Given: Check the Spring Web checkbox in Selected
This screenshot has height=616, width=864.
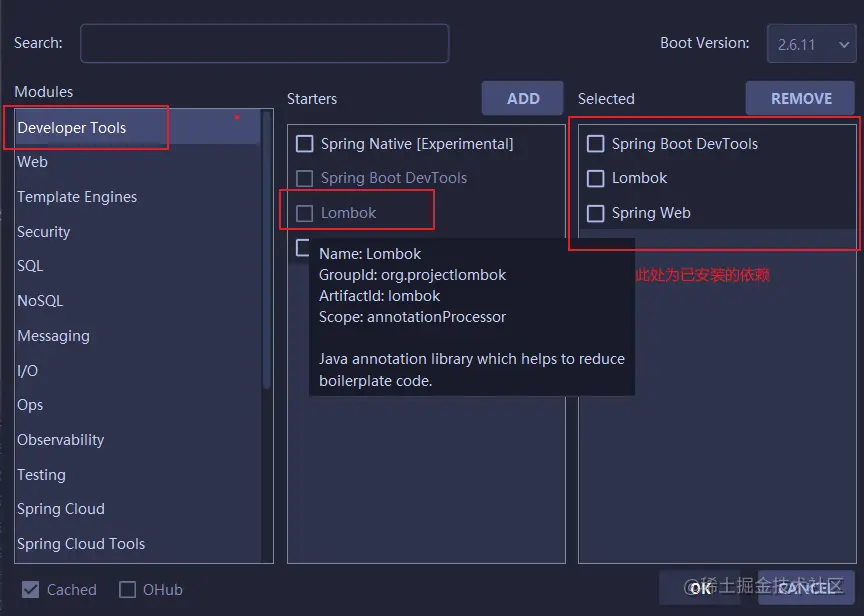Looking at the screenshot, I should coord(596,213).
